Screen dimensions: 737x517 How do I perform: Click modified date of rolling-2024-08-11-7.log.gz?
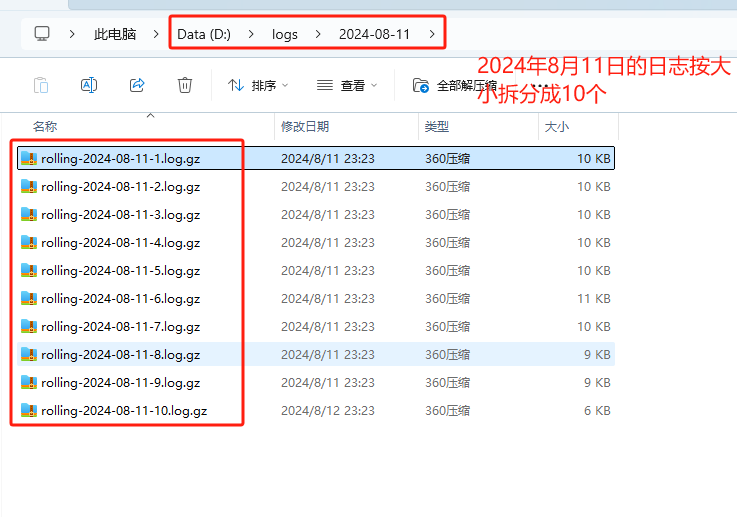pyautogui.click(x=328, y=326)
